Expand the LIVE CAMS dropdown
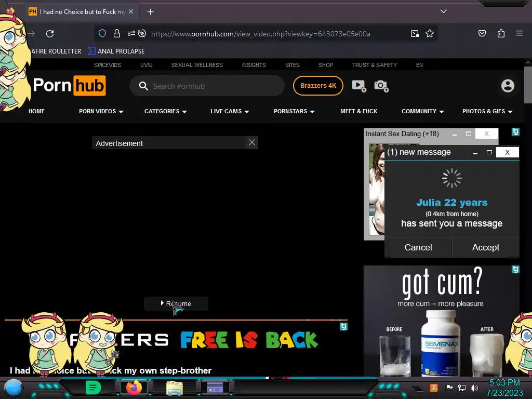 pyautogui.click(x=230, y=111)
